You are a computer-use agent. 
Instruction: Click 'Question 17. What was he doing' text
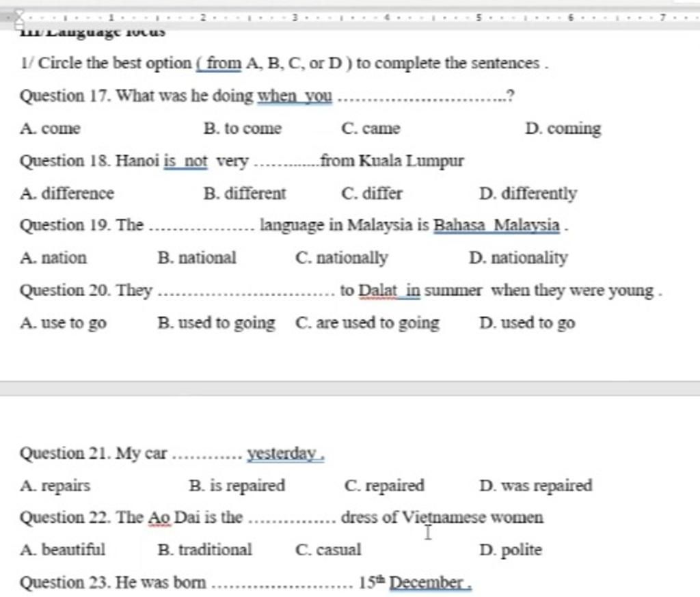pyautogui.click(x=136, y=96)
